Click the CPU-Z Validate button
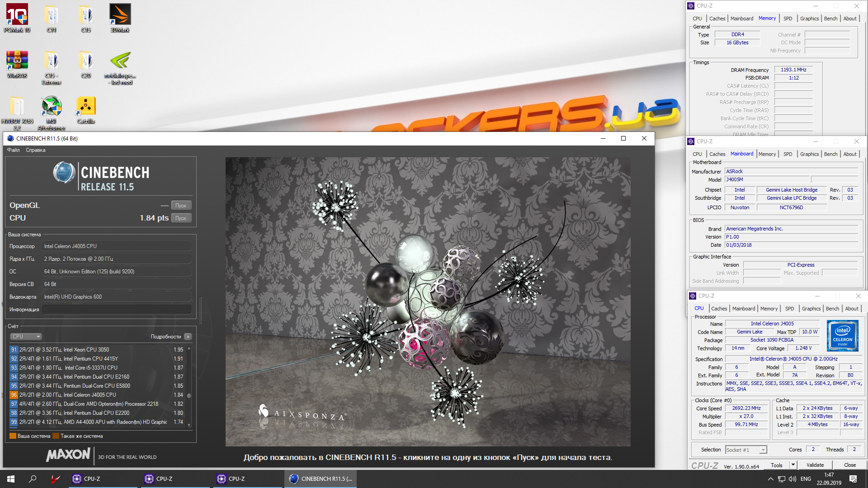 (815, 465)
